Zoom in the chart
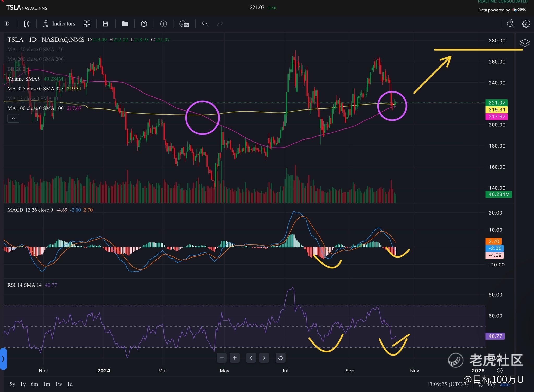Screen dimensions: 534x392 coord(235,358)
